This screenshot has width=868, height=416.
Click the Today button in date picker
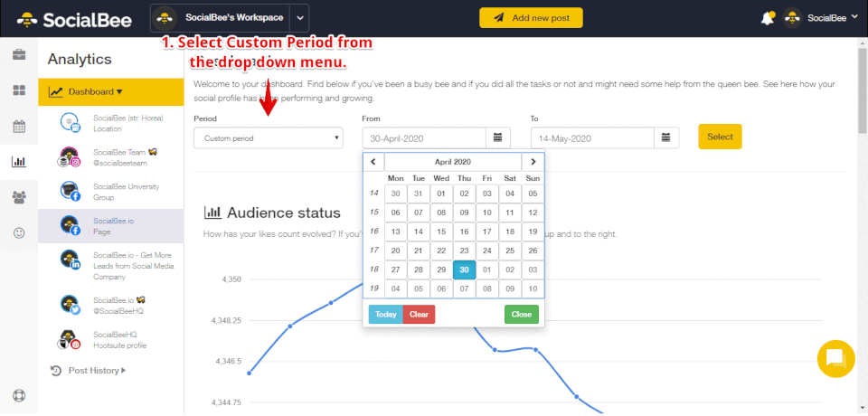click(x=385, y=315)
